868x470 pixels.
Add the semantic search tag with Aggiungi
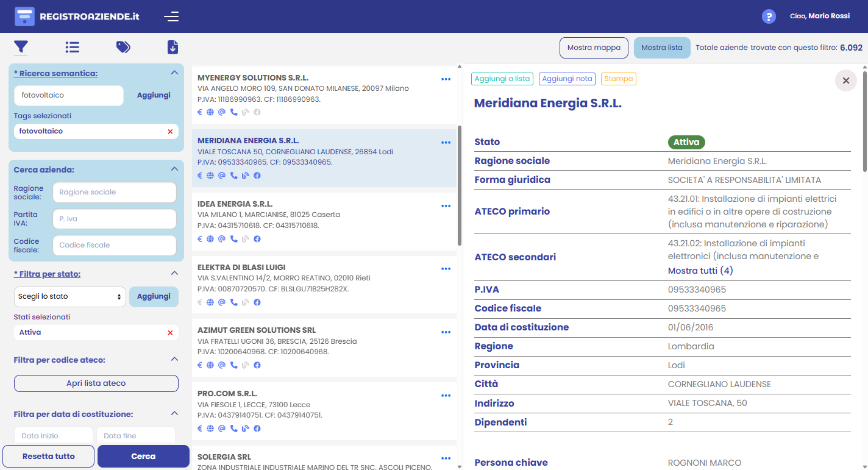[154, 95]
